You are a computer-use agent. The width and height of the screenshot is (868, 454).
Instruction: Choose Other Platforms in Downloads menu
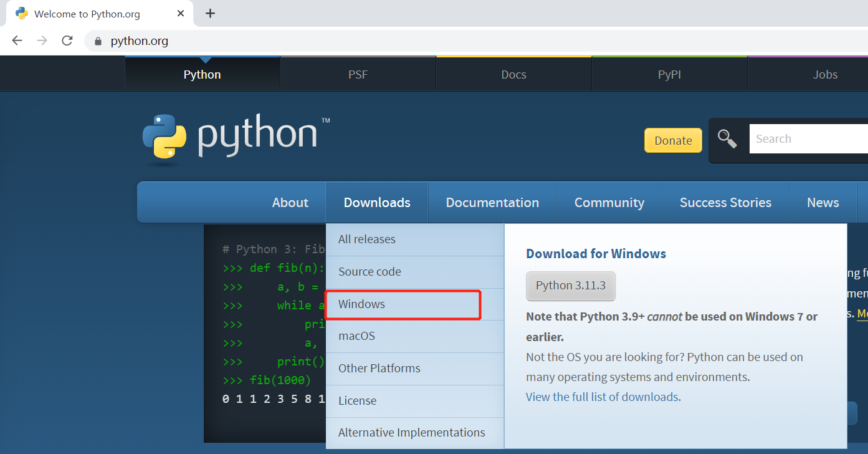pyautogui.click(x=415, y=369)
